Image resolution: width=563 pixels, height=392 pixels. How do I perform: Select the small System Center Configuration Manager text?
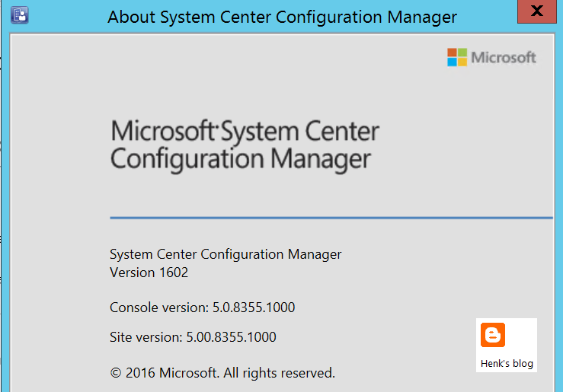click(x=226, y=254)
